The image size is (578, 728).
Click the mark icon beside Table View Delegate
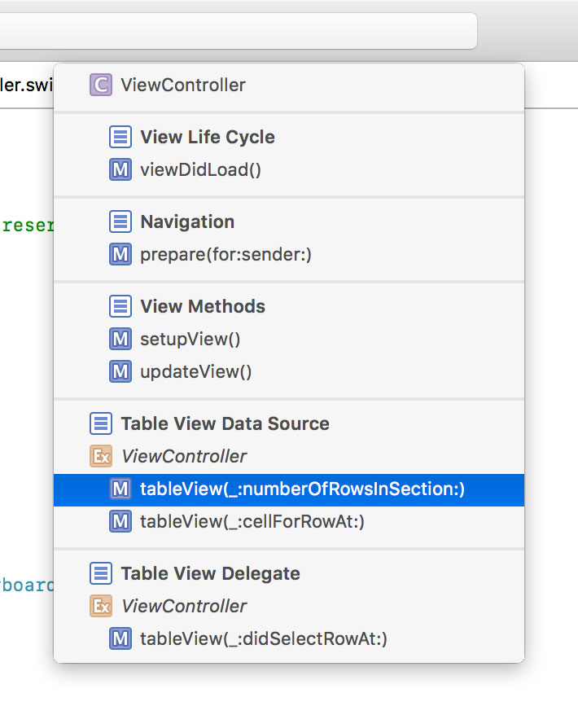click(x=101, y=573)
